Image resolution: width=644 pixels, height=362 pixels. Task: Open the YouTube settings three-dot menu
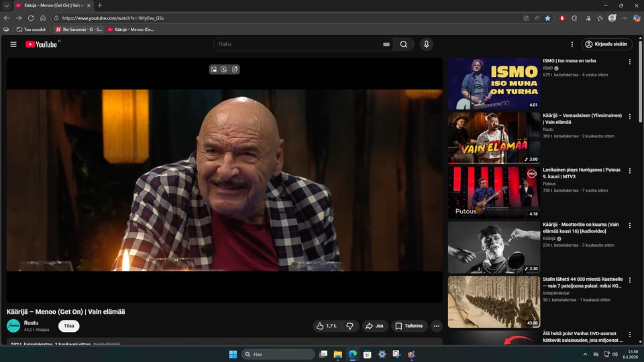click(x=572, y=44)
